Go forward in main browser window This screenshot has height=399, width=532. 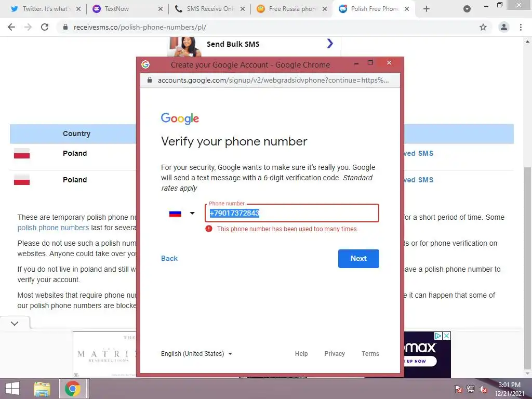coord(28,27)
